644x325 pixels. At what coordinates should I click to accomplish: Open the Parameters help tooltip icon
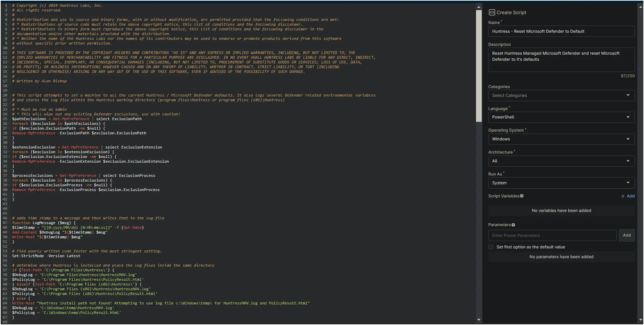[513, 225]
